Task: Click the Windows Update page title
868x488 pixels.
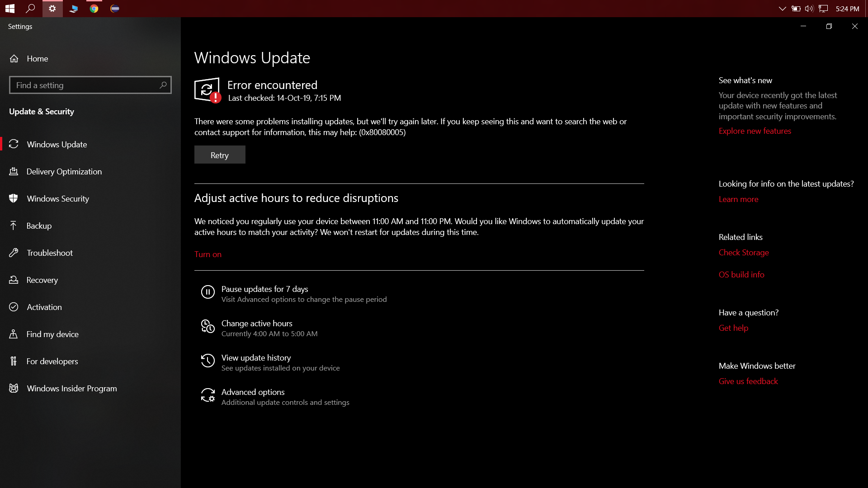Action: coord(252,58)
